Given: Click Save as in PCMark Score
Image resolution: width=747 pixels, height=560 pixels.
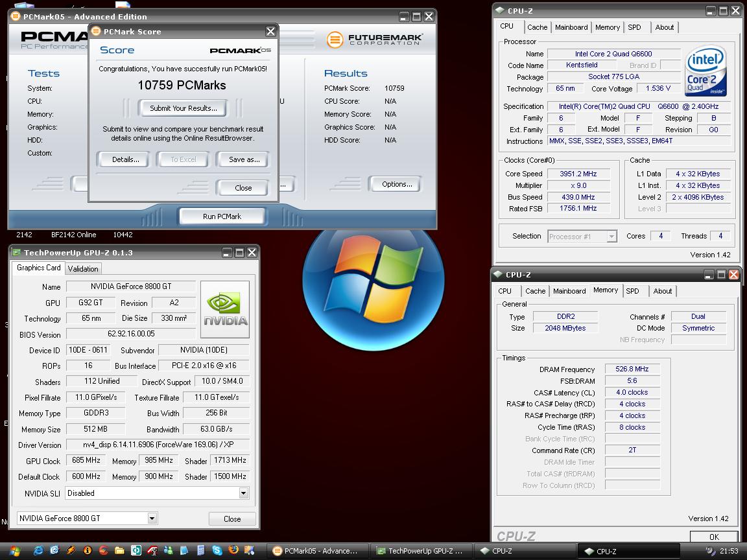Looking at the screenshot, I should (x=244, y=159).
